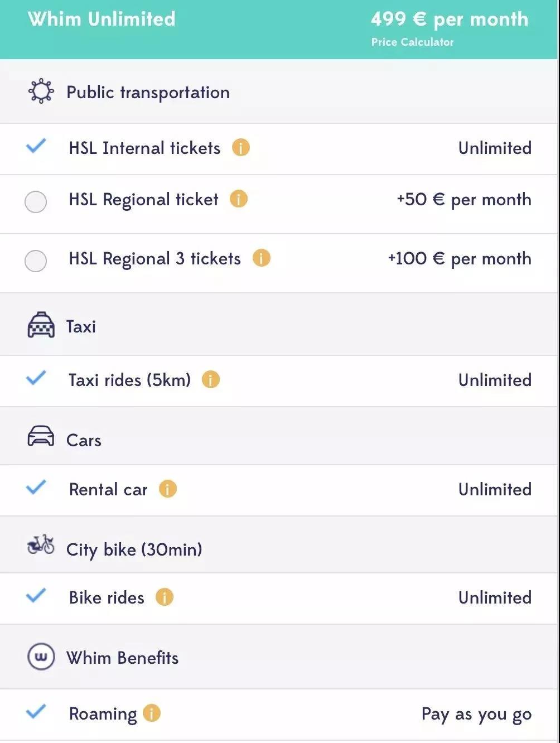Tap info icon next to HSL Regional 3 tickets

[261, 258]
